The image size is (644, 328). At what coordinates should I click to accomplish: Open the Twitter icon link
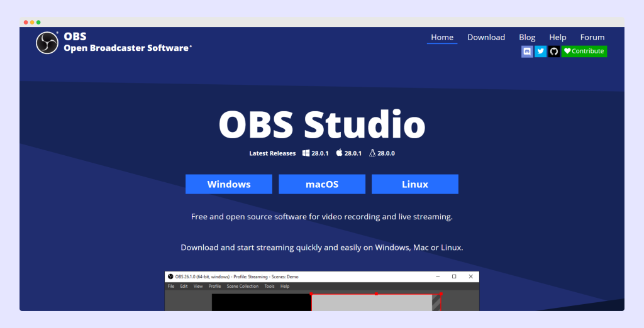(540, 52)
